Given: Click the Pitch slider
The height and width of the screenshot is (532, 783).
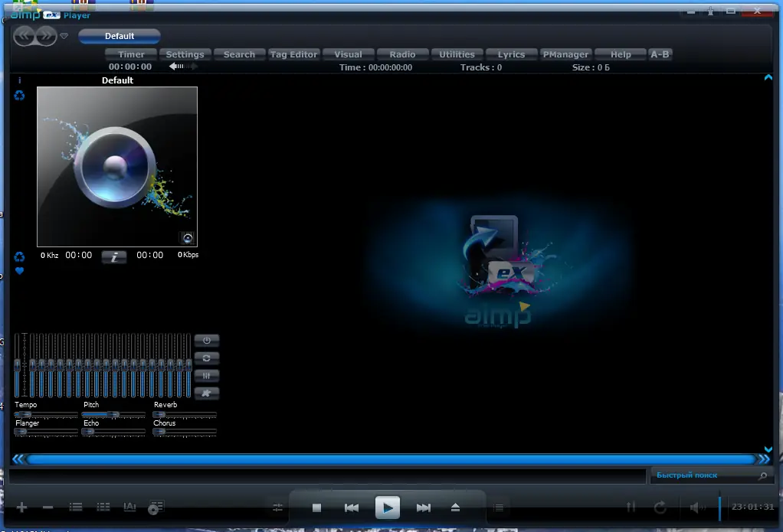Looking at the screenshot, I should click(114, 414).
